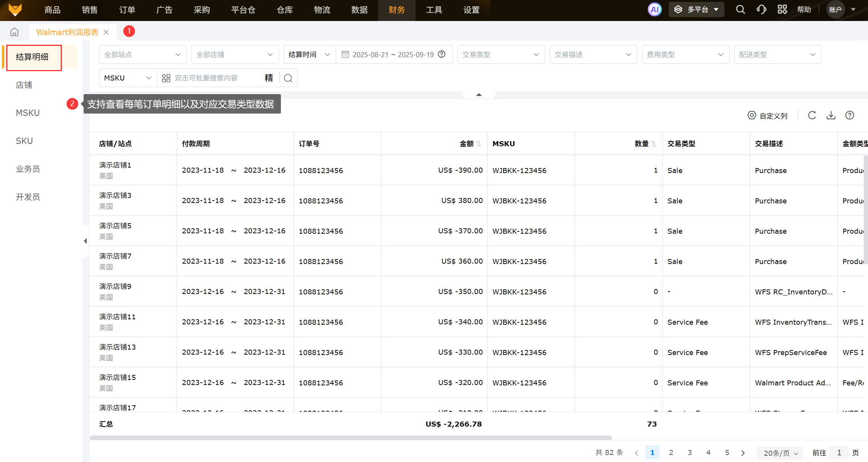The height and width of the screenshot is (462, 868).
Task: Open the apps grid icon
Action: (782, 10)
